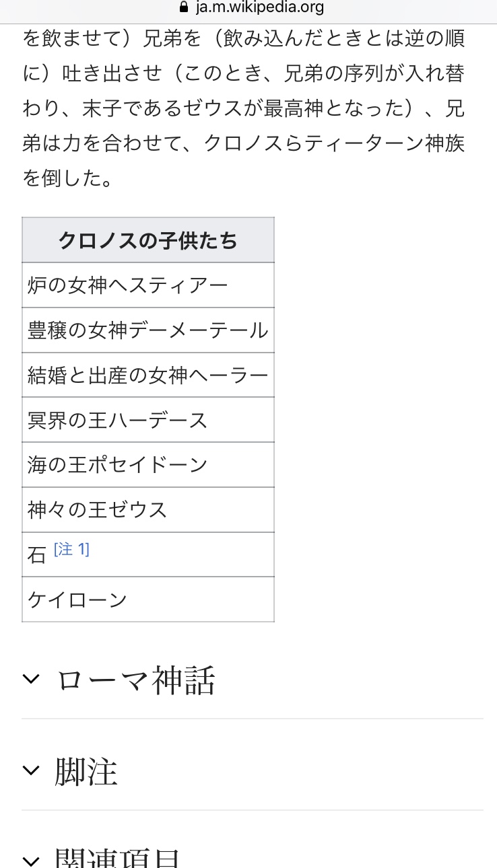Select the 豊穣の女神デーメーテール table row
This screenshot has height=868, width=497.
coord(147,330)
